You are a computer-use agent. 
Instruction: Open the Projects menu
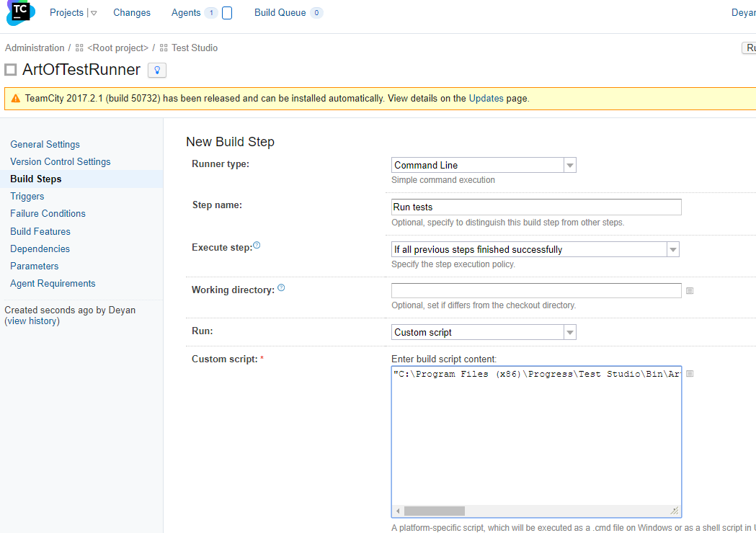click(x=66, y=12)
